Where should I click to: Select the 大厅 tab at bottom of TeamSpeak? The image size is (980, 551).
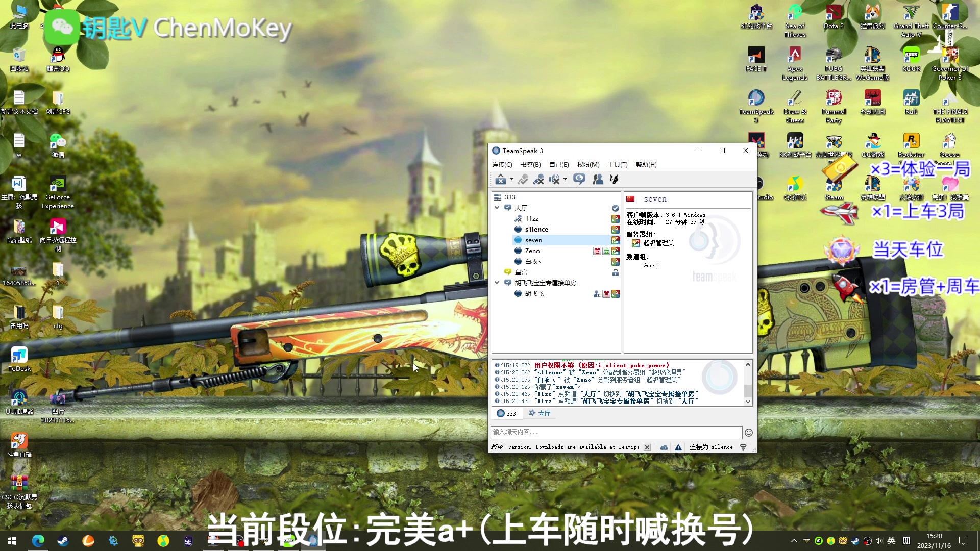point(542,413)
